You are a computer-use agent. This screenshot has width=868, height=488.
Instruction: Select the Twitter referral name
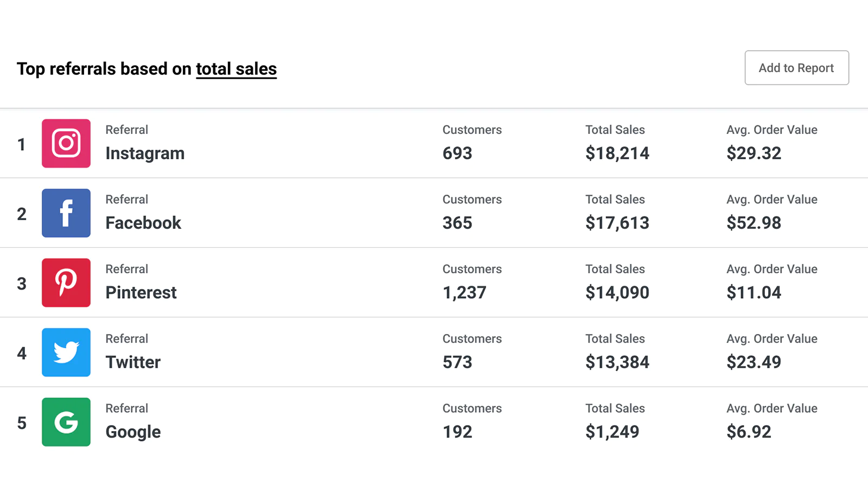[133, 362]
